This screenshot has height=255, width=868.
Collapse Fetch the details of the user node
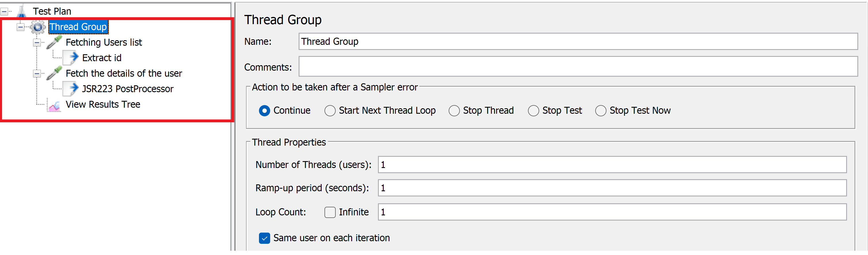[37, 74]
